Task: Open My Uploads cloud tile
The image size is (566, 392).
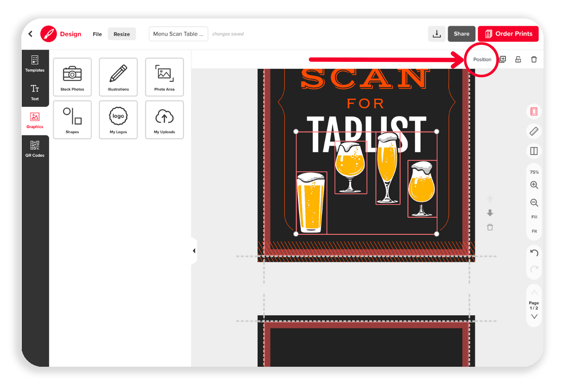Action: (165, 120)
